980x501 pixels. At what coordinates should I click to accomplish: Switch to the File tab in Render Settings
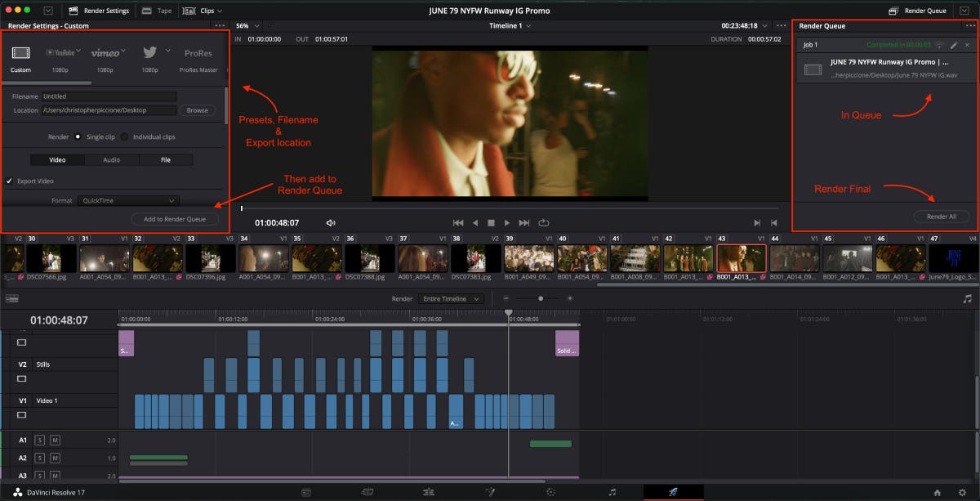(166, 159)
